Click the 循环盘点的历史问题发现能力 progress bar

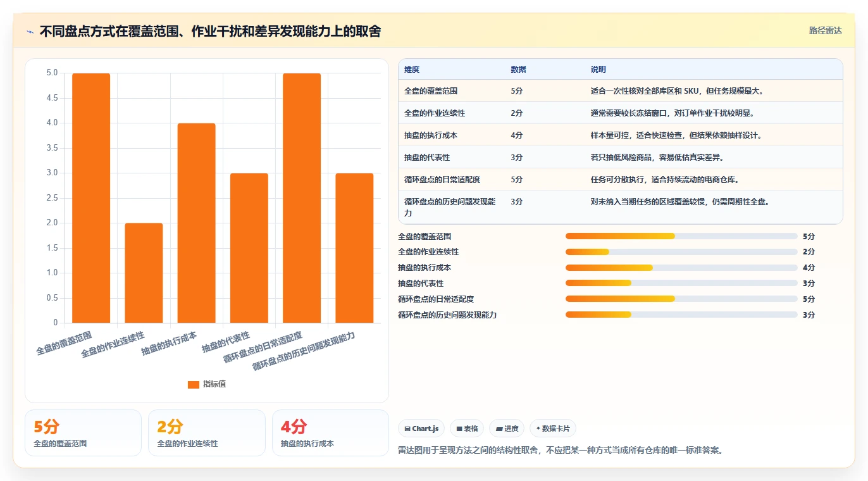pyautogui.click(x=681, y=315)
